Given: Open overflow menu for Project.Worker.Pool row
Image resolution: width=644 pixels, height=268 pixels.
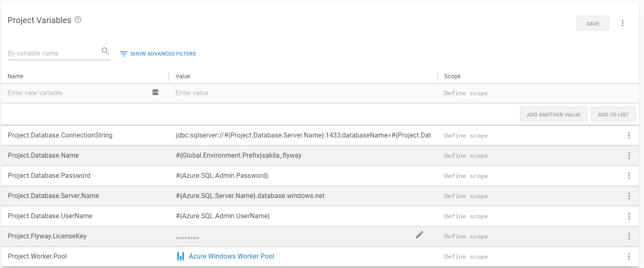Looking at the screenshot, I should [x=629, y=256].
